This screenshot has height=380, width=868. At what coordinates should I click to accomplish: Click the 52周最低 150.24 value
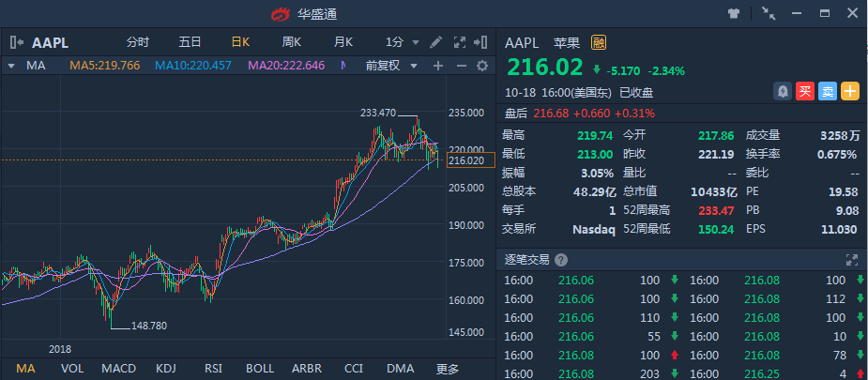click(x=716, y=229)
